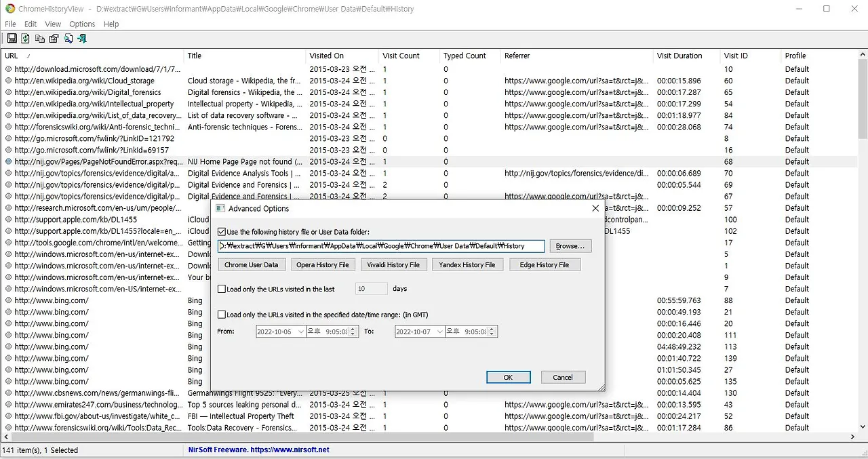Click the row icon for nij.gov PageNotFoundError URL
The height and width of the screenshot is (459, 868).
(x=9, y=162)
